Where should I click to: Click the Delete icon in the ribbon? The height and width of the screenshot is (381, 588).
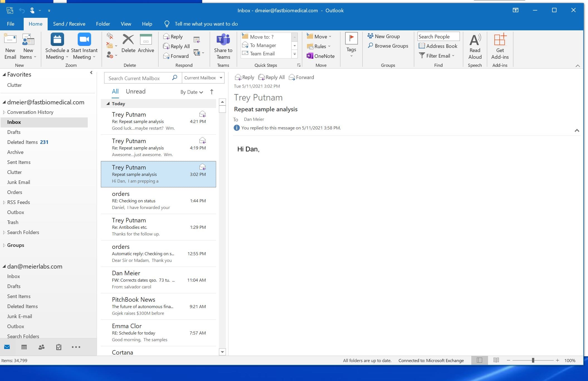(x=128, y=43)
